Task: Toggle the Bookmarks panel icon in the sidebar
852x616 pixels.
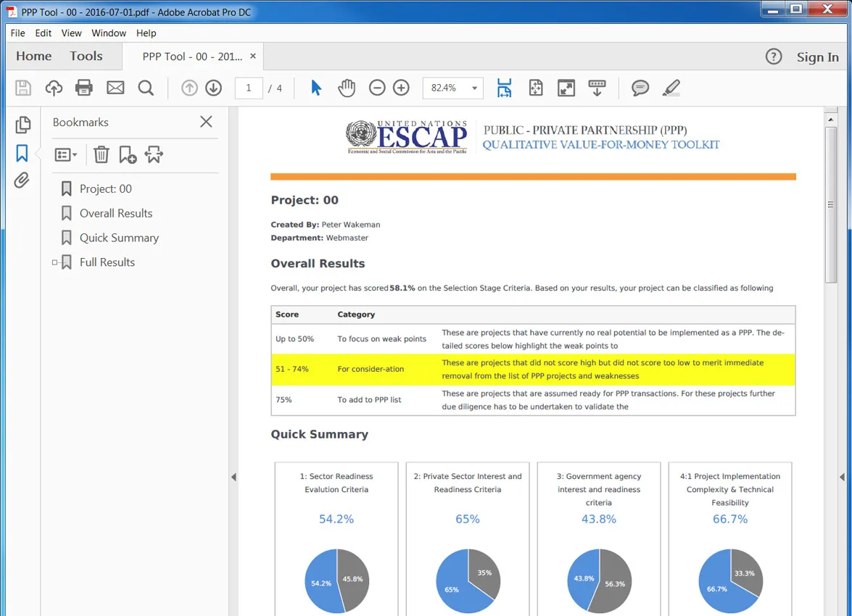Action: click(22, 153)
